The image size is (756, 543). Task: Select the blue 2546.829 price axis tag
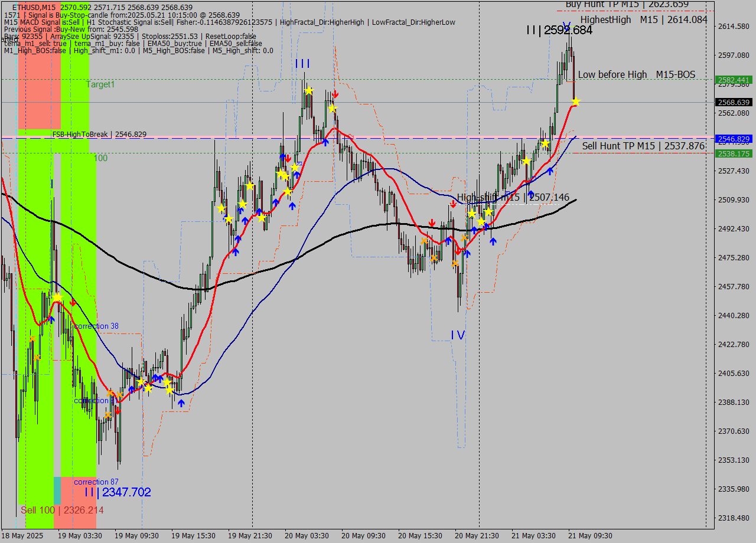(x=734, y=139)
